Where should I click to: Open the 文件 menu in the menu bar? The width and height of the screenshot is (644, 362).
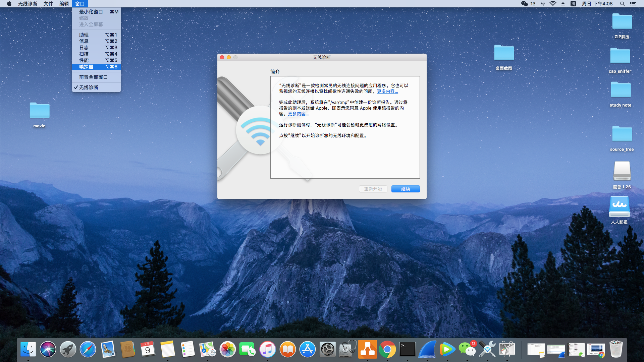[48, 4]
